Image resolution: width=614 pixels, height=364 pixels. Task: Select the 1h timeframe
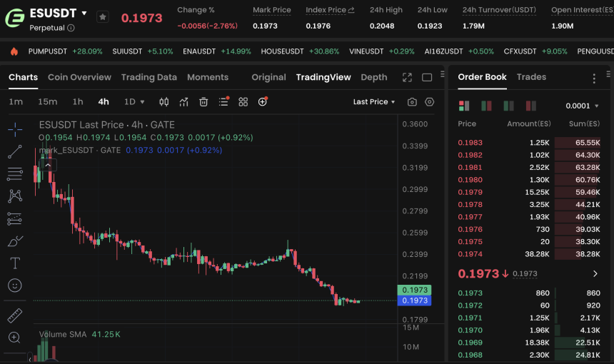[x=78, y=102]
